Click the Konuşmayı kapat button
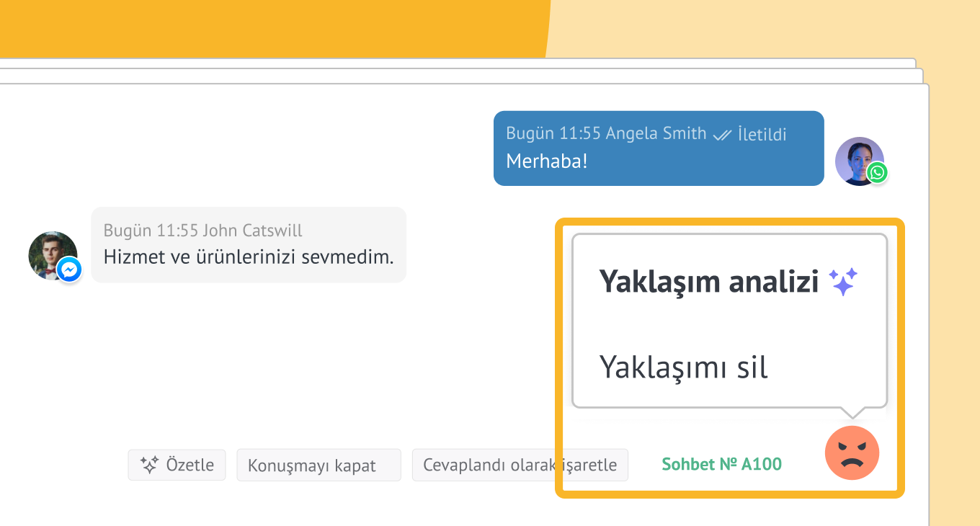 click(x=318, y=465)
